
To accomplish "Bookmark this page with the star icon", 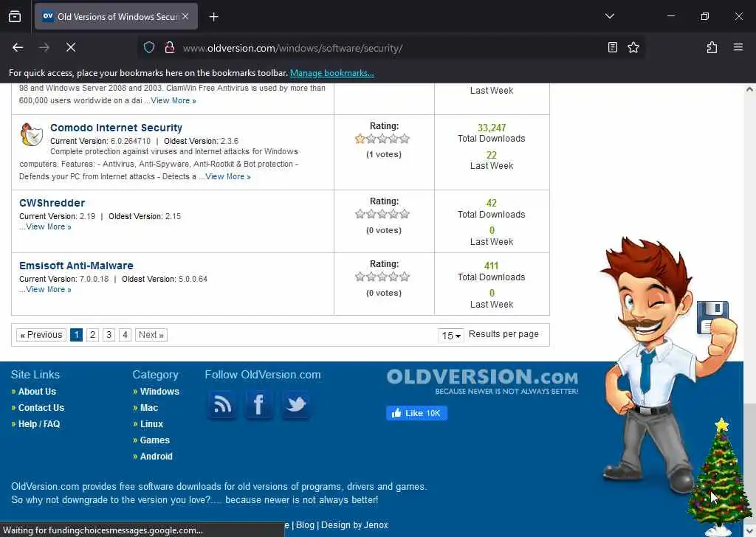I will point(633,47).
